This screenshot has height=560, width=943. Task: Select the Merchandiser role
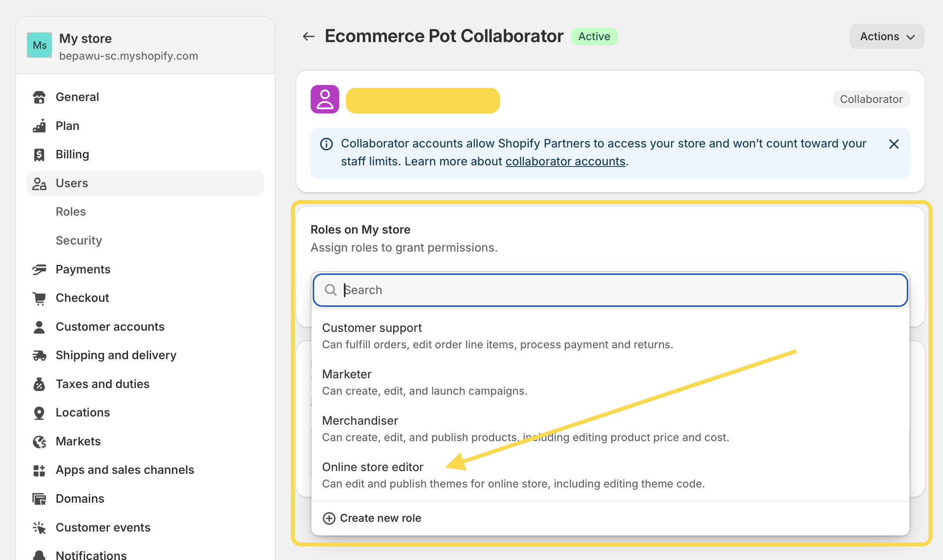[x=610, y=429]
